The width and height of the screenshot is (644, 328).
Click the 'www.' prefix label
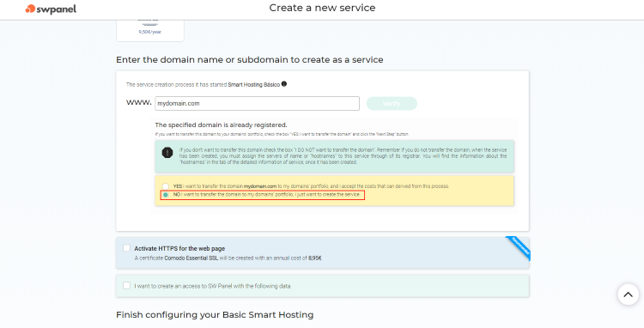[139, 103]
